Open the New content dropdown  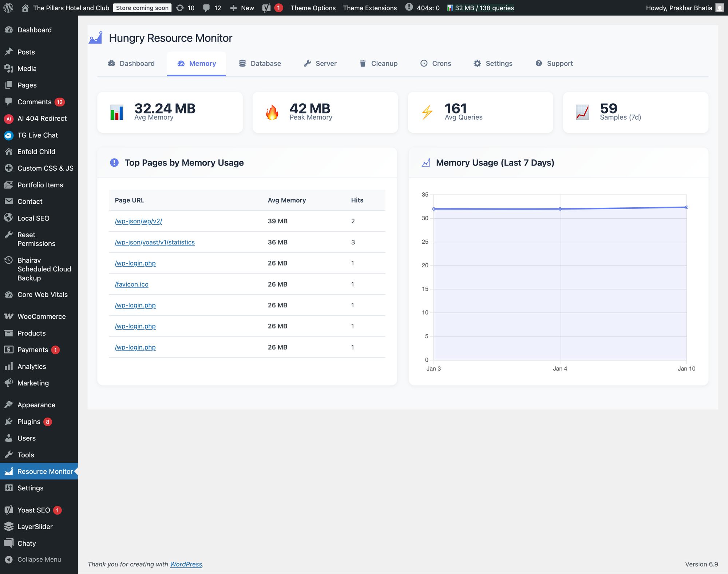[x=242, y=8]
